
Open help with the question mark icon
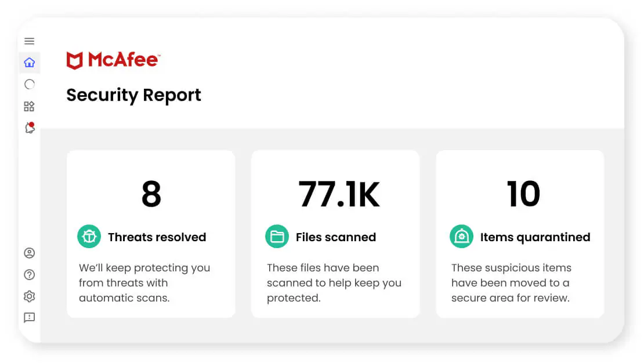click(29, 275)
